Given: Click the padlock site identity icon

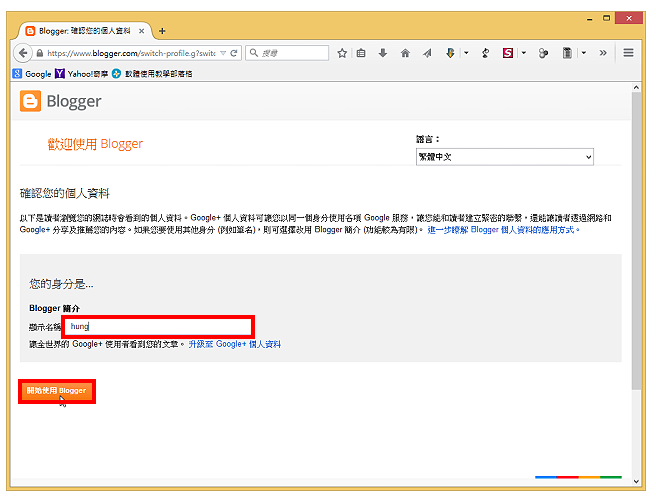Looking at the screenshot, I should pyautogui.click(x=40, y=53).
